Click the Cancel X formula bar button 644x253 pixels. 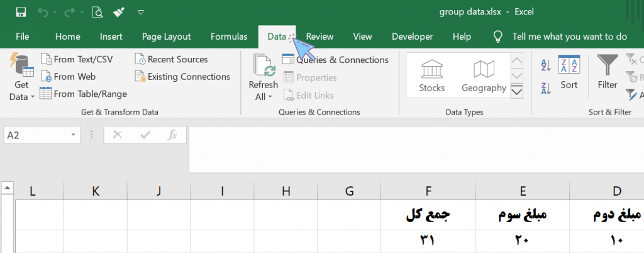click(118, 135)
